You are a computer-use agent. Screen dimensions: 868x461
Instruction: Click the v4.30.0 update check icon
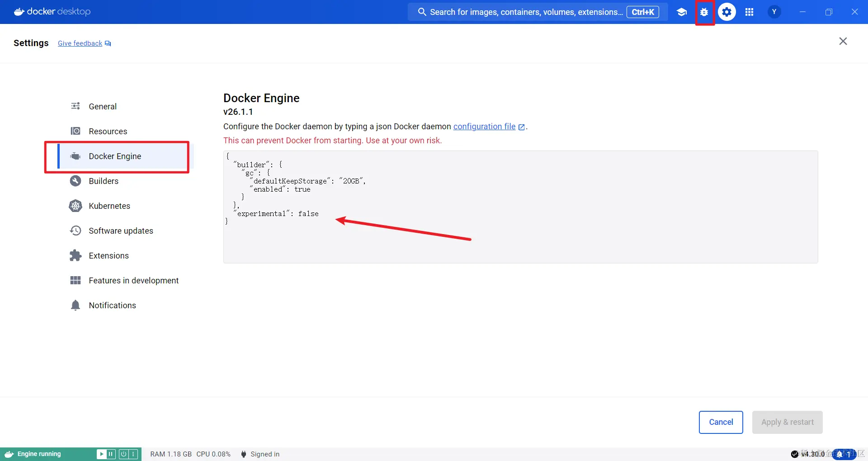point(795,454)
